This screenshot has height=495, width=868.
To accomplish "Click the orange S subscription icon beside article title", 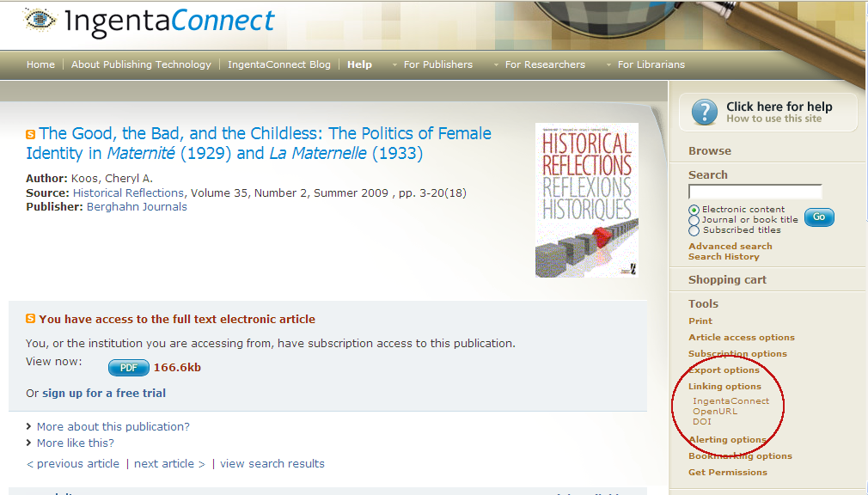I will pyautogui.click(x=30, y=135).
